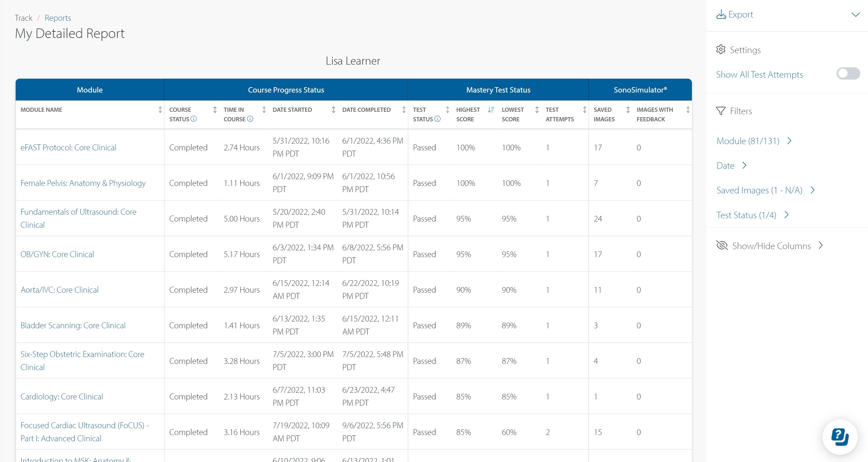Expand the Date filter
868x462 pixels.
coord(732,165)
